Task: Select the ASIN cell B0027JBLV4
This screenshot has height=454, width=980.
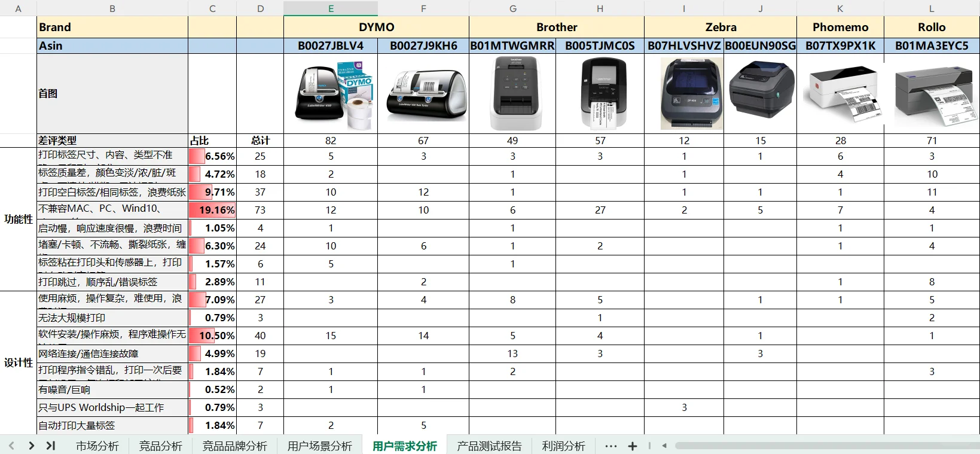Action: (x=331, y=46)
